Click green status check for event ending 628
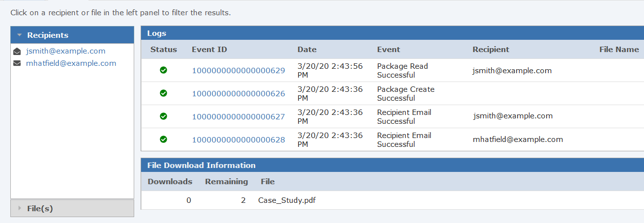The height and width of the screenshot is (223, 644). tap(164, 139)
